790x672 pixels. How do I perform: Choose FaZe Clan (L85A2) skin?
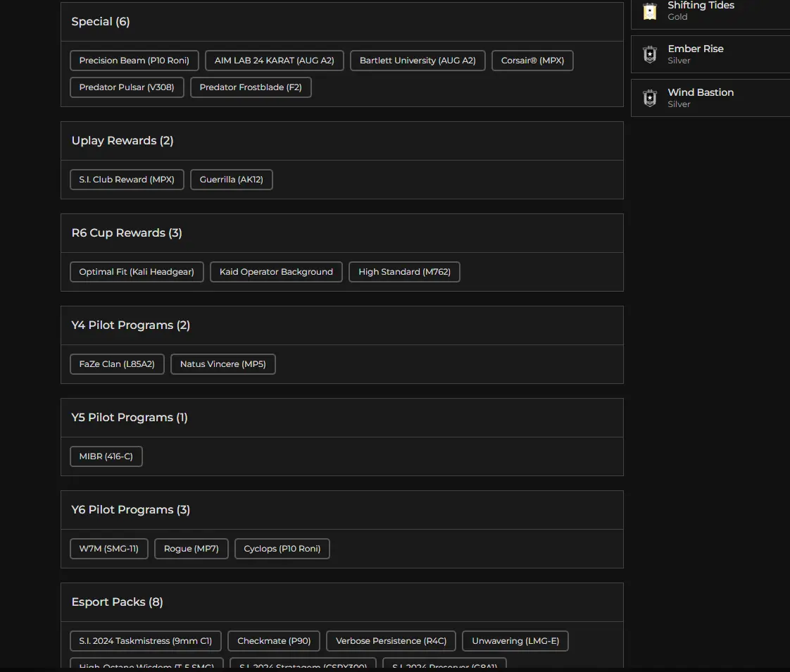[117, 364]
